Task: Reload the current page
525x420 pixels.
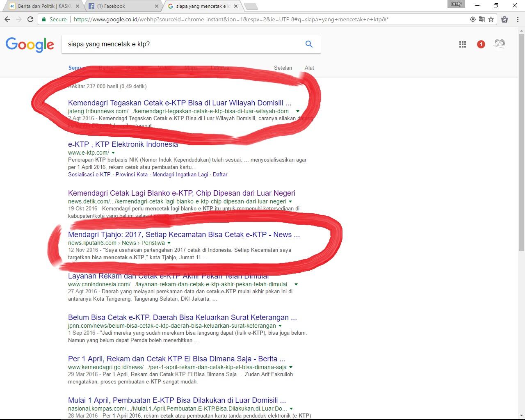Action: click(x=30, y=19)
